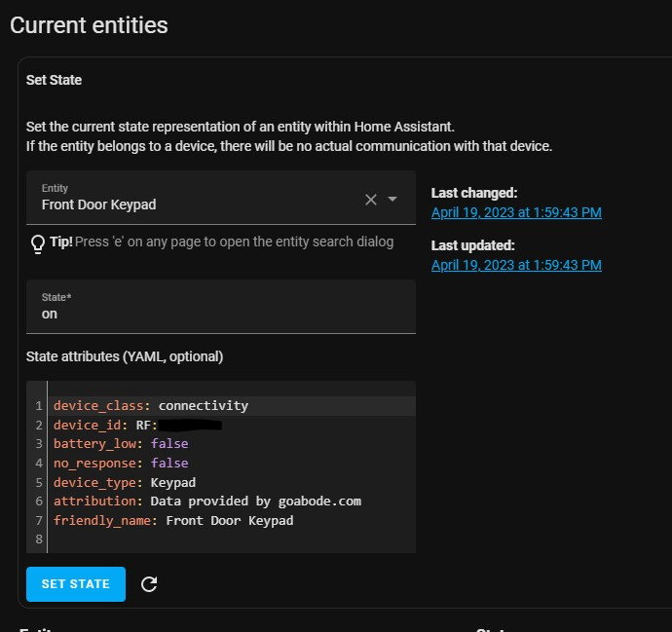This screenshot has width=672, height=632.
Task: Click the friendly_name Front Door Keypad line
Action: coord(173,521)
